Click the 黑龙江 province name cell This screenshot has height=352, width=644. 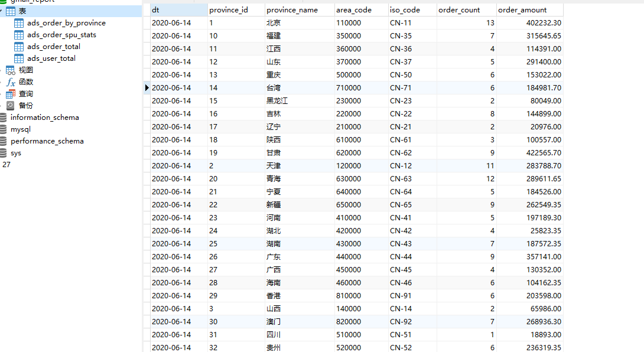[x=300, y=101]
